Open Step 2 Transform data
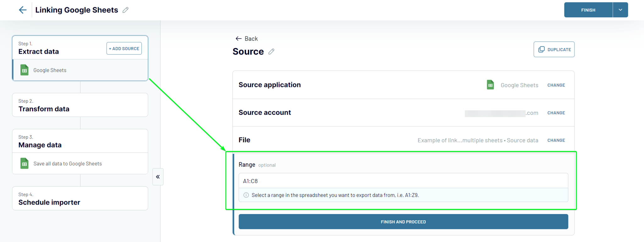 (80, 105)
